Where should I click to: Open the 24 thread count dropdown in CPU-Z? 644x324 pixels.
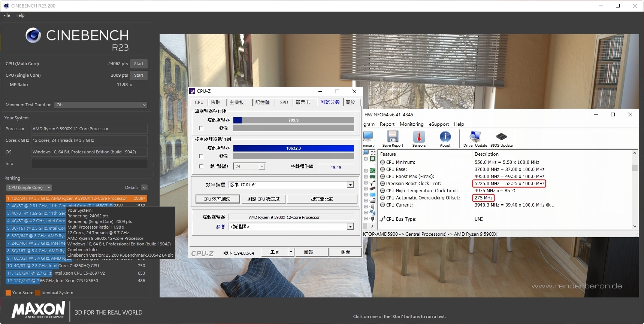(262, 166)
